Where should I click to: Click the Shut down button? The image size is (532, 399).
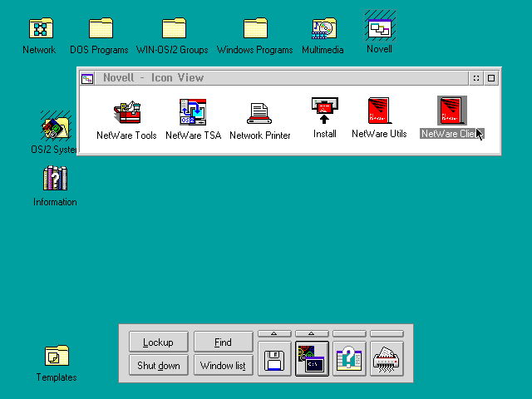pyautogui.click(x=159, y=365)
